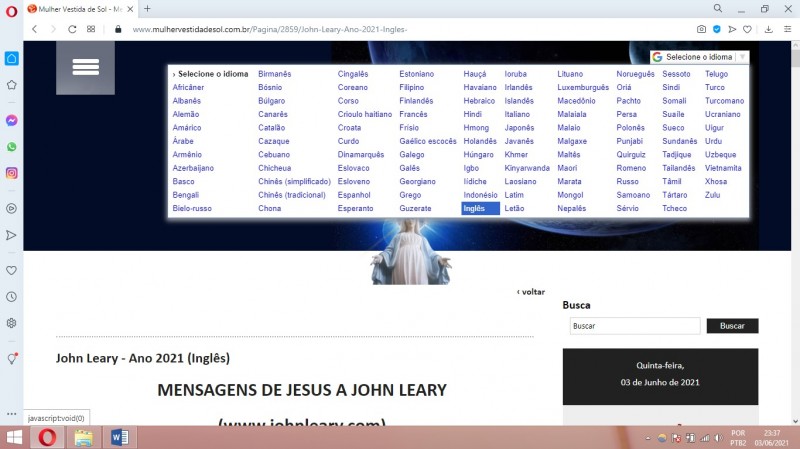This screenshot has width=800, height=449.
Task: Open the downloads icon in the toolbar
Action: [x=768, y=29]
